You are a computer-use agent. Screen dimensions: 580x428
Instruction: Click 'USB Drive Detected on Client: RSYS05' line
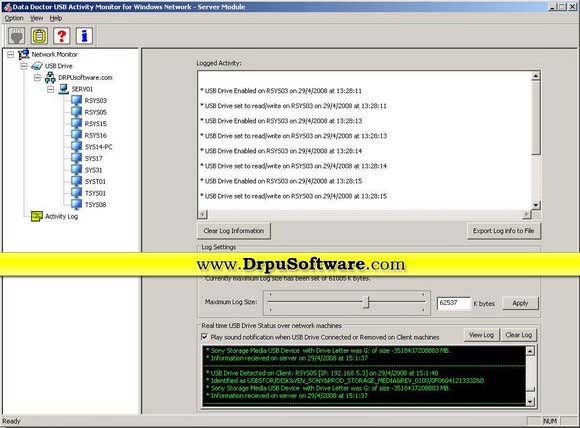(x=322, y=373)
